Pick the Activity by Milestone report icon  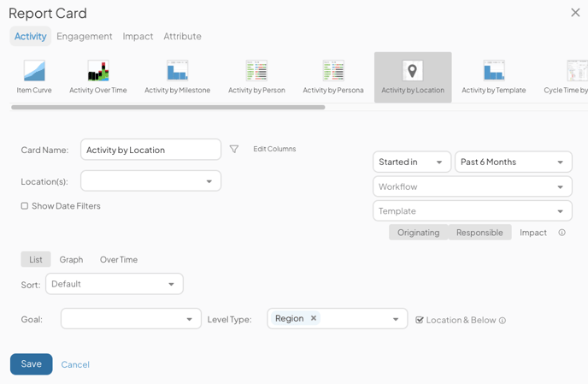178,71
